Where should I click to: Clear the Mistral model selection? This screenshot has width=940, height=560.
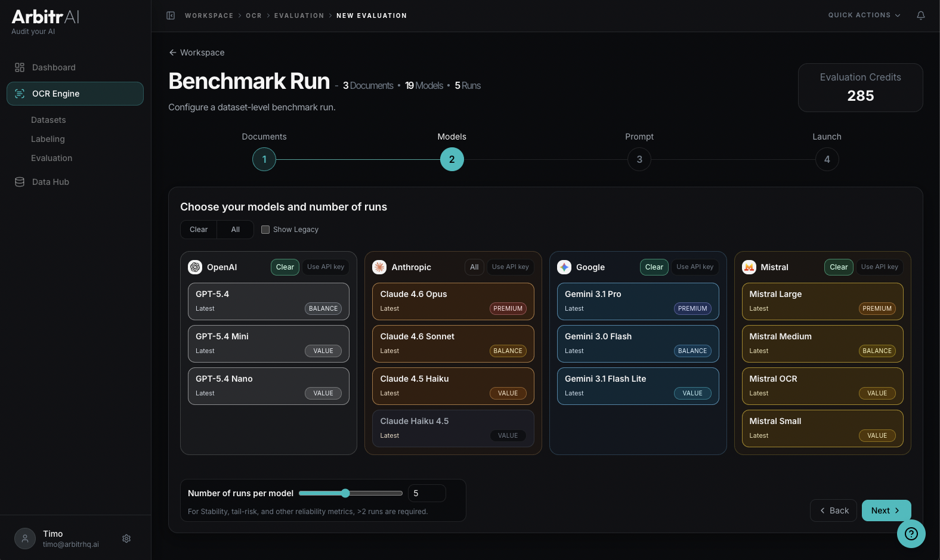(839, 267)
